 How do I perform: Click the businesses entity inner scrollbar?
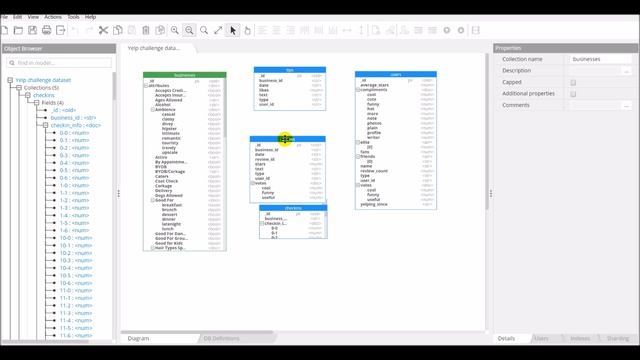tap(224, 108)
